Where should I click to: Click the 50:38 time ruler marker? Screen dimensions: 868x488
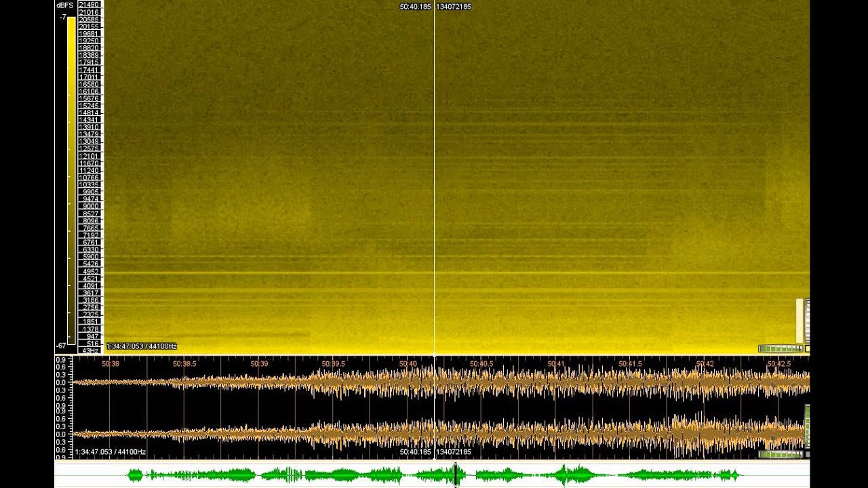coord(111,364)
